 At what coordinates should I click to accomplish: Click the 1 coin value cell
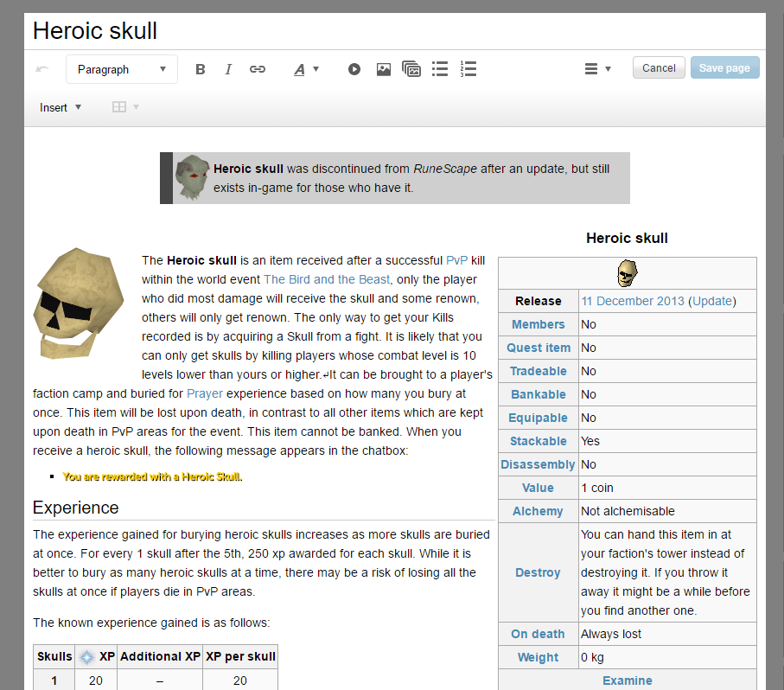point(667,488)
